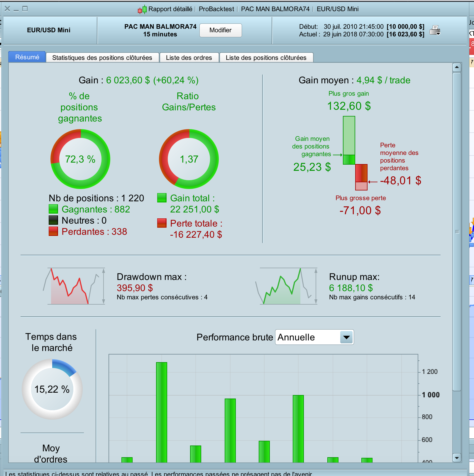Click the candlestick icon in title bar
Image resolution: width=474 pixels, height=476 pixels.
pyautogui.click(x=142, y=9)
